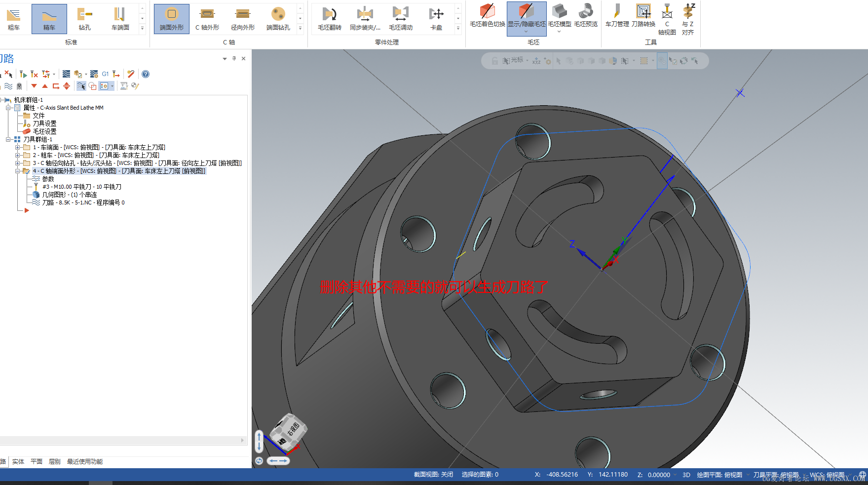Toggle the highlighted waves-with-cursor display button
The width and height of the screenshot is (868, 485).
(81, 86)
